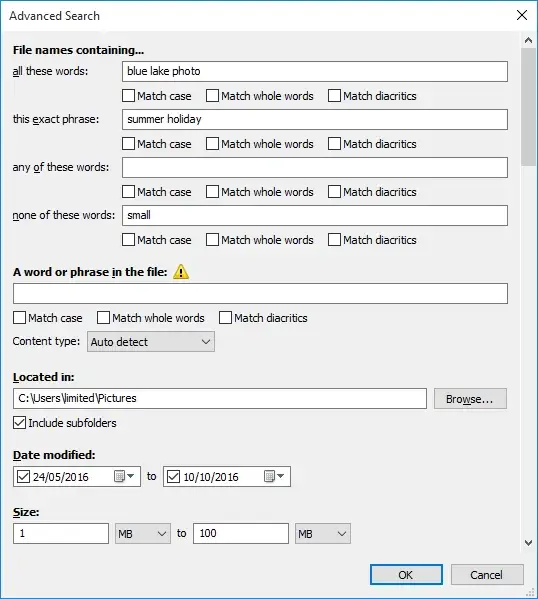The width and height of the screenshot is (538, 599).
Task: Click the any of these words field
Action: tap(315, 167)
